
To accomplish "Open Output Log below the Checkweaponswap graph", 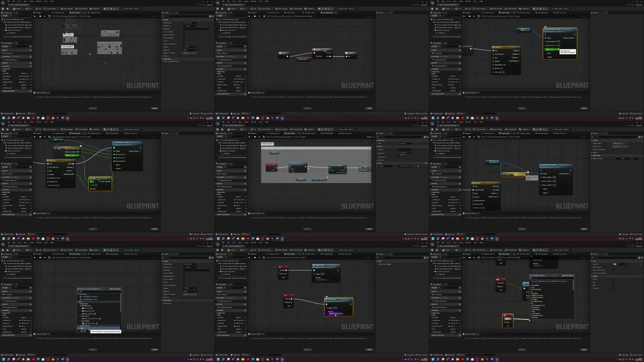I will click(235, 114).
